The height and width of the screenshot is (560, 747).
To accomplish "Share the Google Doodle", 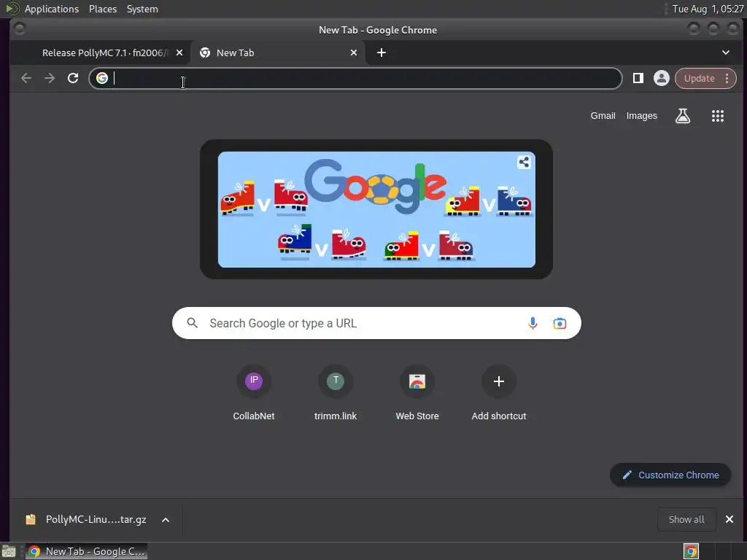I will pyautogui.click(x=524, y=163).
